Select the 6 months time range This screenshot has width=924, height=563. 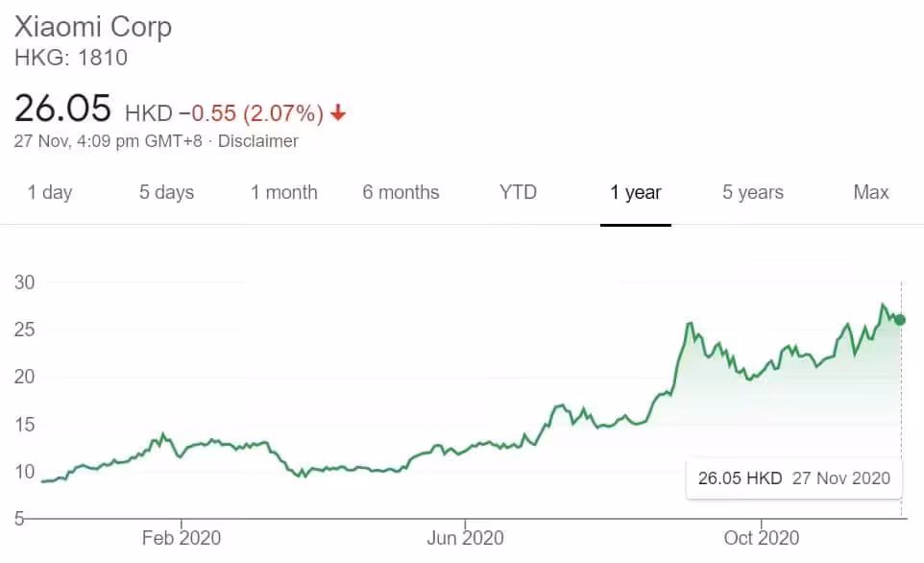(x=401, y=192)
